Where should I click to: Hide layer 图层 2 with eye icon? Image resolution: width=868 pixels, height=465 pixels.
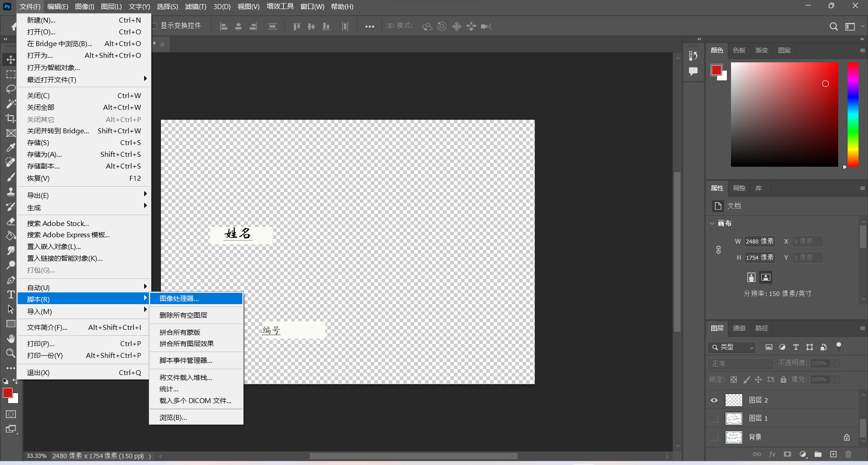tap(714, 400)
